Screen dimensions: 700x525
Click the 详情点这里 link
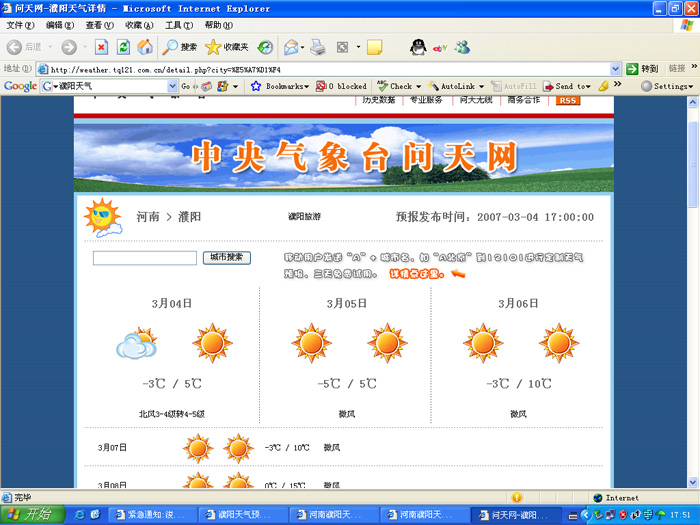point(417,274)
